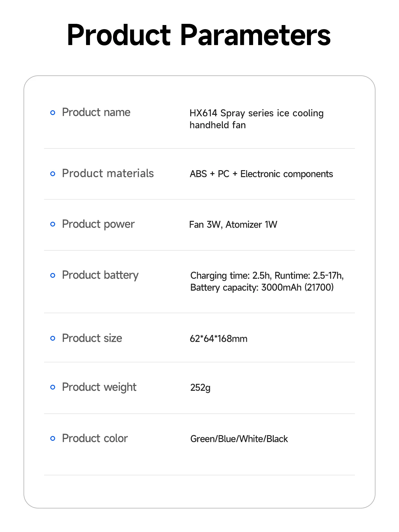Select the HX614 Spray series product name text
The image size is (399, 532).
[x=257, y=119]
